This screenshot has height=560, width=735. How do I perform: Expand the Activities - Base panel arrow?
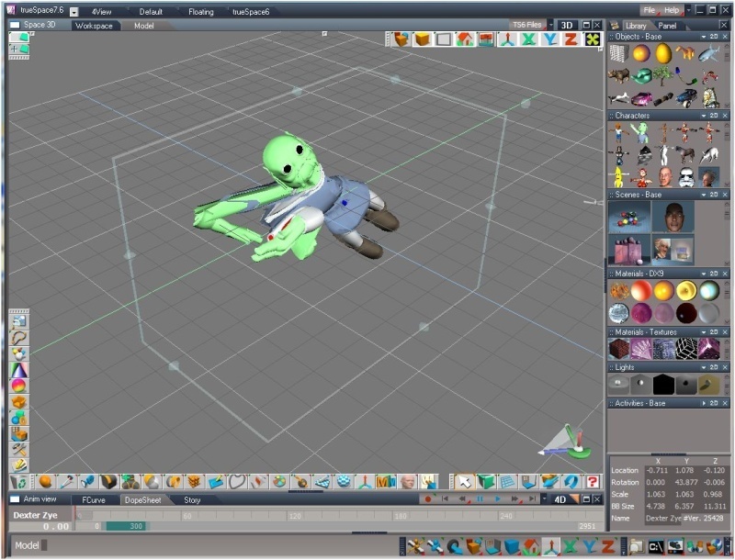click(x=703, y=403)
